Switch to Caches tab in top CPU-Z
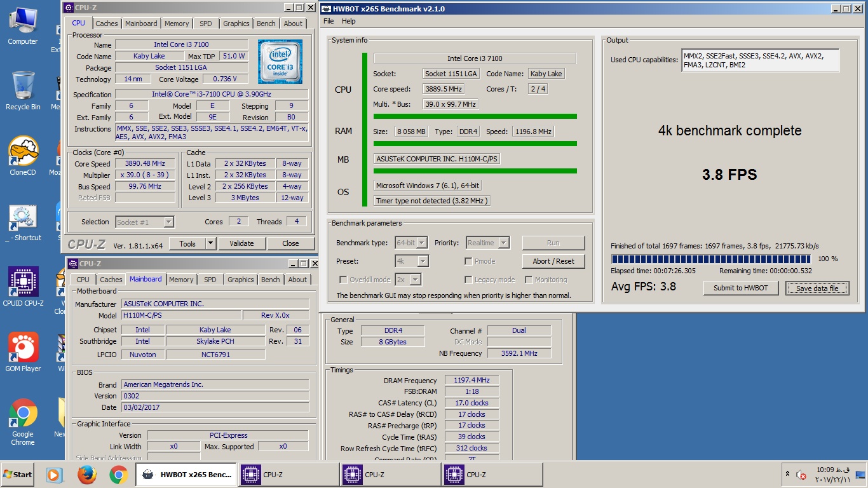The image size is (868, 488). 107,24
